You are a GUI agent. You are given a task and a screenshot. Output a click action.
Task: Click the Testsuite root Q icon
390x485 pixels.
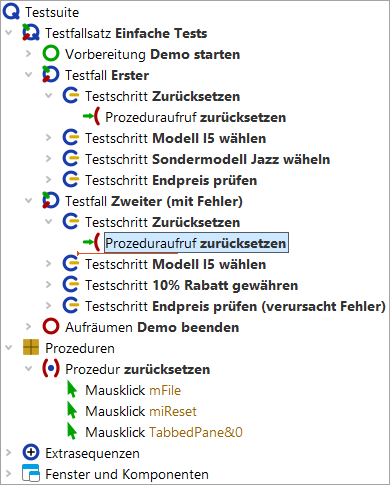[11, 12]
